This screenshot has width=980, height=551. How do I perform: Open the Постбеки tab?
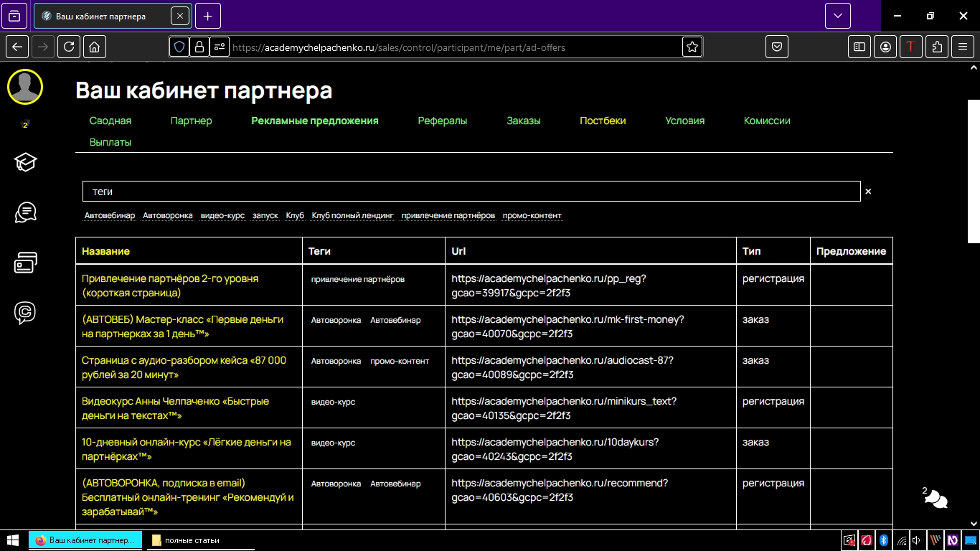point(603,121)
